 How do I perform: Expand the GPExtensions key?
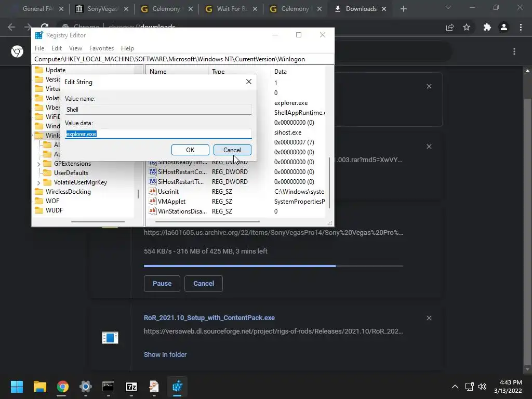[x=38, y=164]
